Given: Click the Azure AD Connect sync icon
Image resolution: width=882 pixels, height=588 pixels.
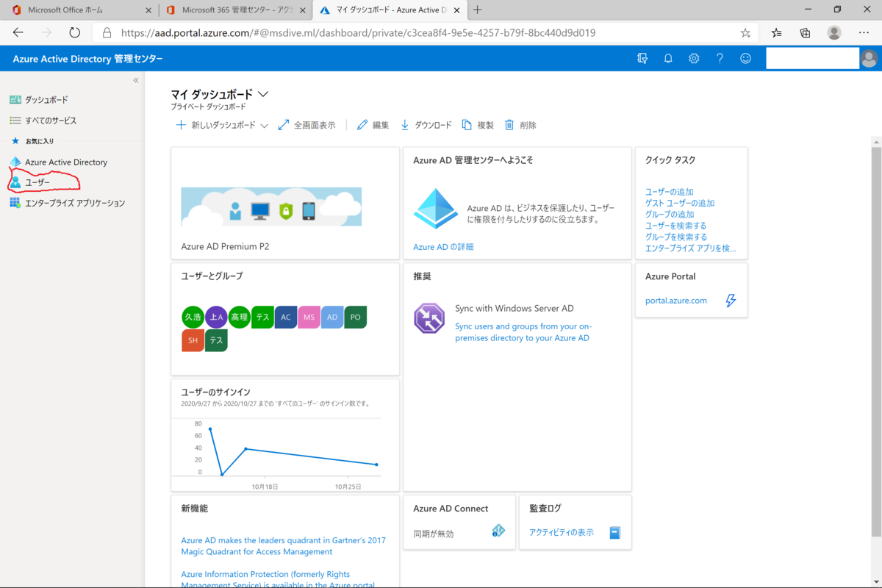Looking at the screenshot, I should tap(498, 531).
